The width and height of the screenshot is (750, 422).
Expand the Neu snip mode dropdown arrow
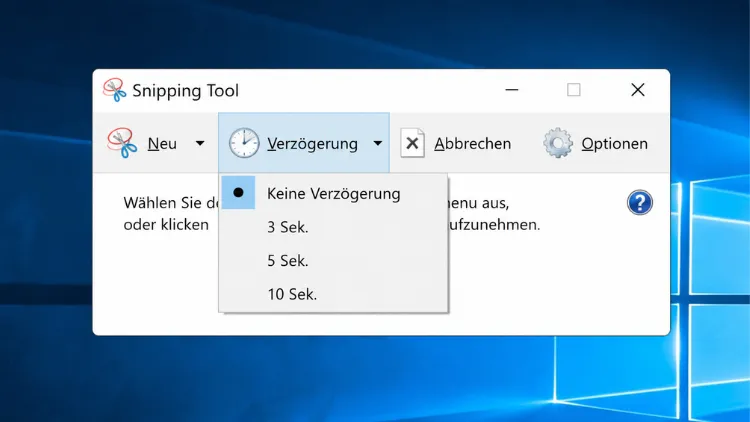click(200, 143)
